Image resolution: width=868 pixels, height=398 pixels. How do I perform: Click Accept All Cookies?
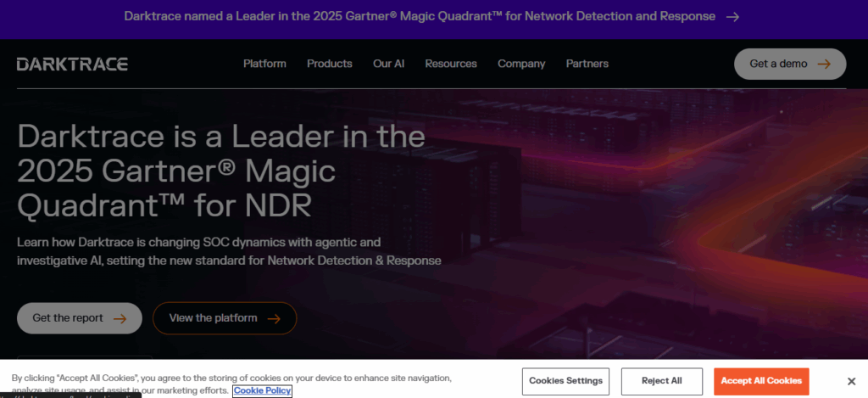(761, 381)
